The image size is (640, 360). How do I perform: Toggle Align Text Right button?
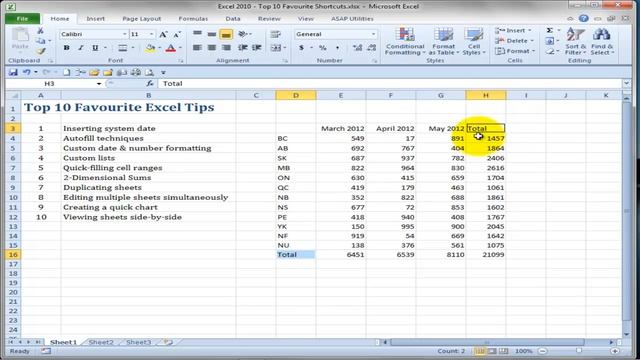point(226,48)
